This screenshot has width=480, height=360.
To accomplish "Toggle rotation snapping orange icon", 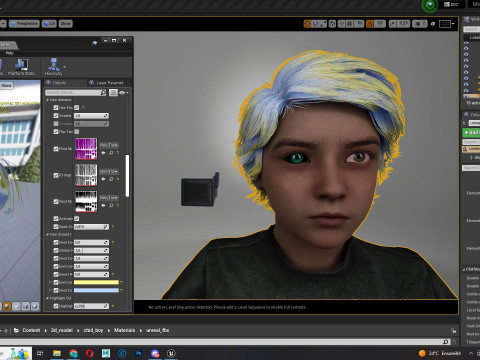I will click(x=370, y=24).
